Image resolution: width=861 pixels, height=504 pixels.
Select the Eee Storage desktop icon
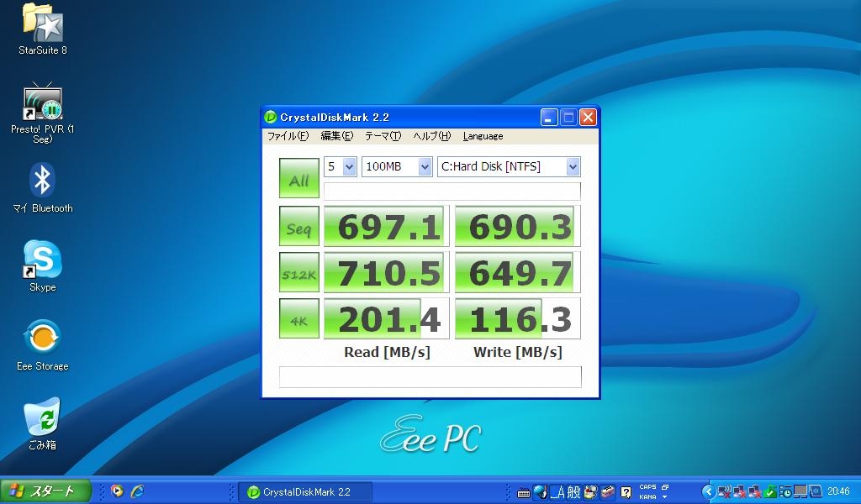click(x=42, y=345)
